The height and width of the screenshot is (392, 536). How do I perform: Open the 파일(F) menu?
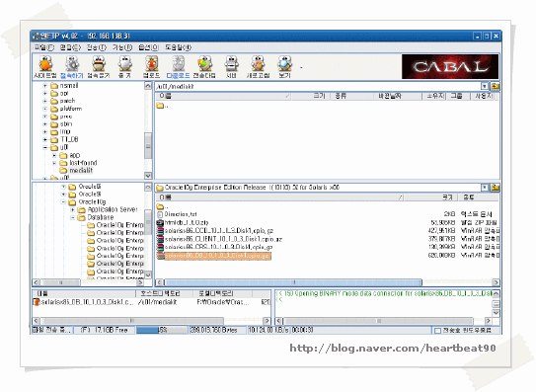[x=44, y=47]
